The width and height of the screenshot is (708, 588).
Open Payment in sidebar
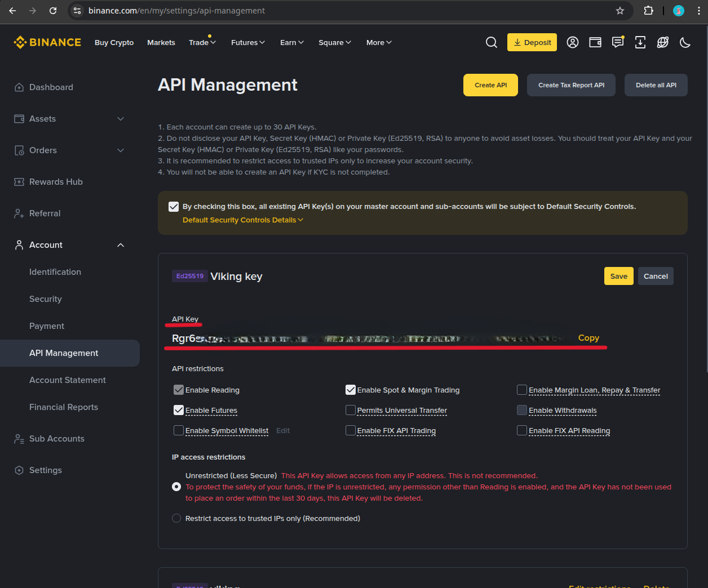(47, 326)
